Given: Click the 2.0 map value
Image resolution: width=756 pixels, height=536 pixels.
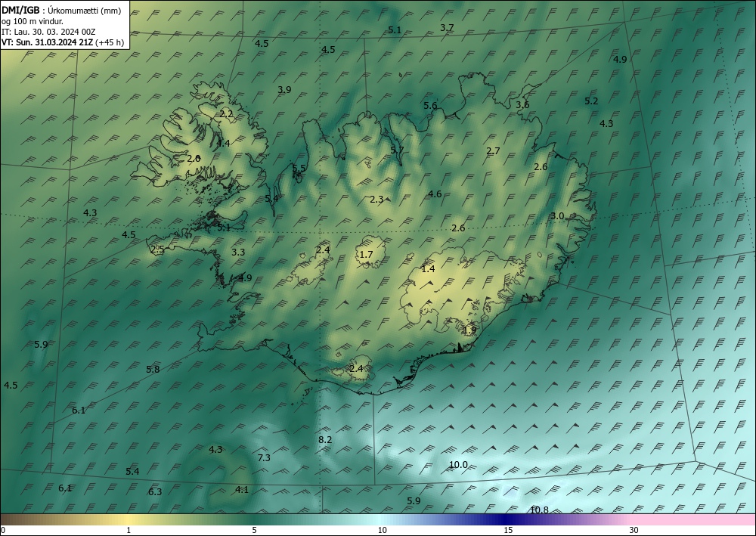Looking at the screenshot, I should (194, 158).
